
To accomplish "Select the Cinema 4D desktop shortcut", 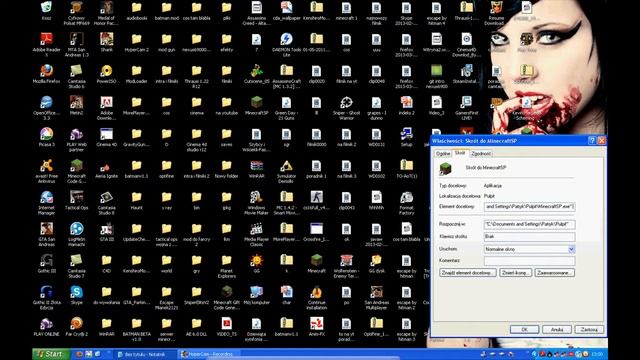I will click(107, 137).
